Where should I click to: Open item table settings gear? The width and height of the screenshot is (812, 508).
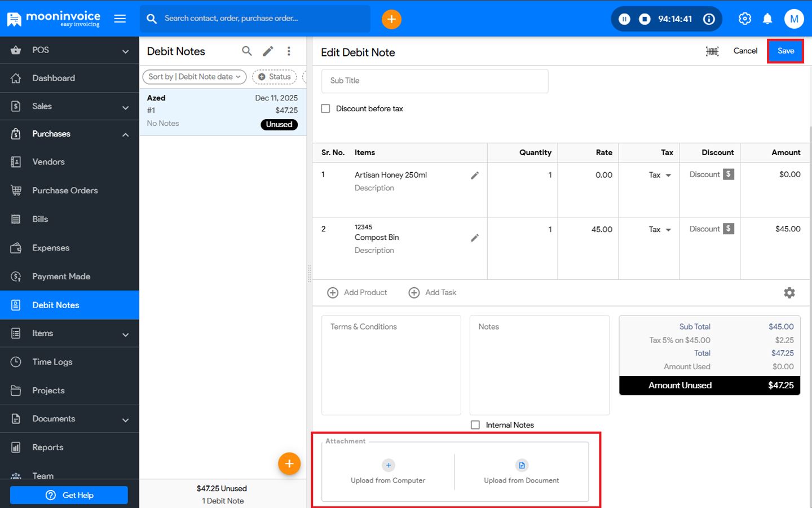(789, 292)
